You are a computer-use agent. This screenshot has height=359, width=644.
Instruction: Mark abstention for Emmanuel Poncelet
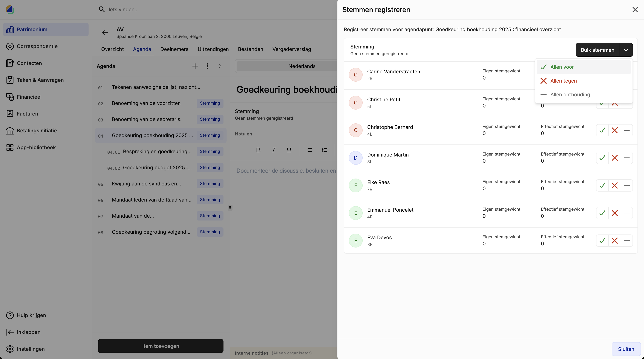pos(627,213)
